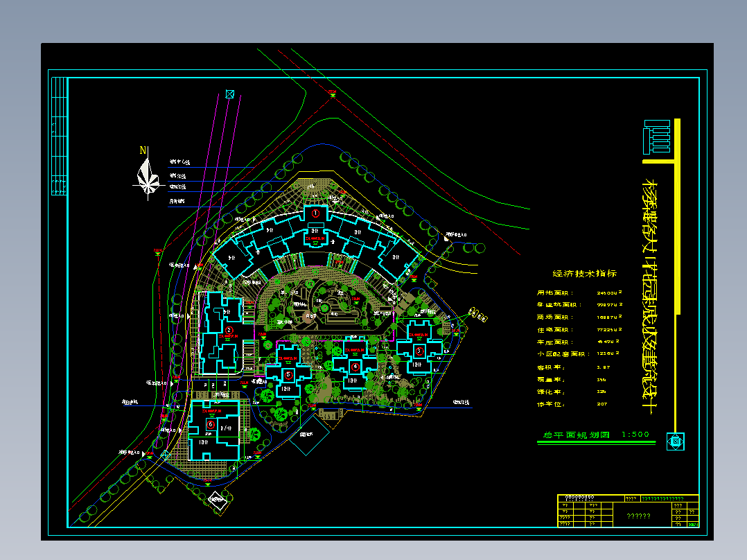The width and height of the screenshot is (747, 560).
Task: Select the 容积率 label
Action: [x=551, y=367]
